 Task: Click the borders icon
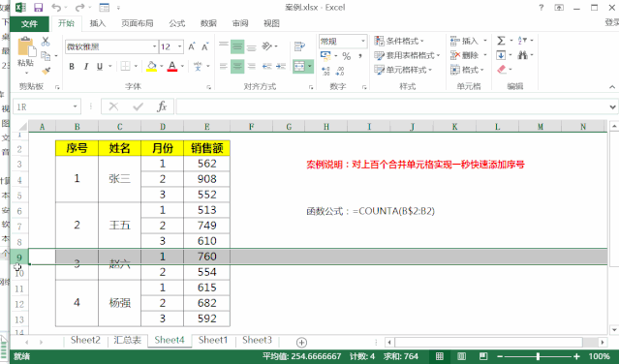click(x=126, y=66)
